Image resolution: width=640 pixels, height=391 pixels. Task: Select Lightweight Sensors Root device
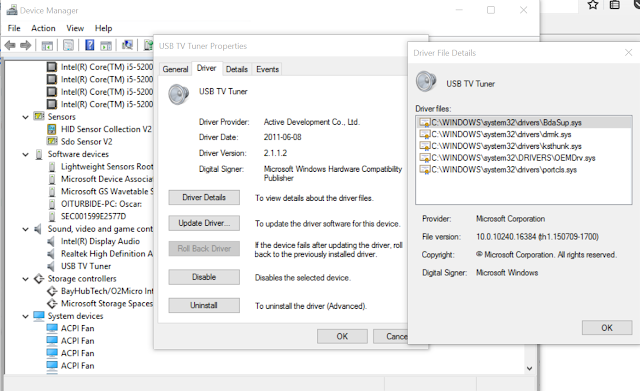point(107,167)
